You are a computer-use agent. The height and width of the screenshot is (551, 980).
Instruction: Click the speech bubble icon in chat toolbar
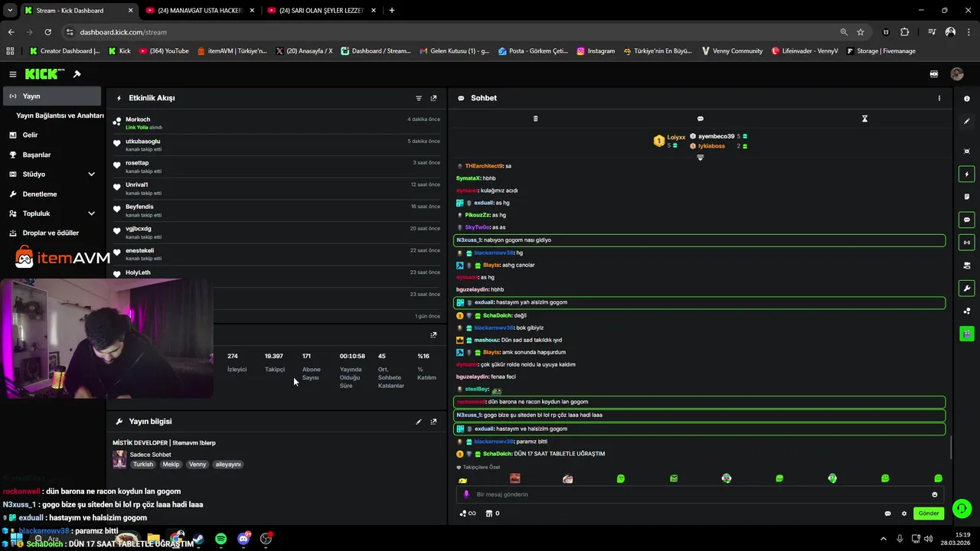click(700, 119)
